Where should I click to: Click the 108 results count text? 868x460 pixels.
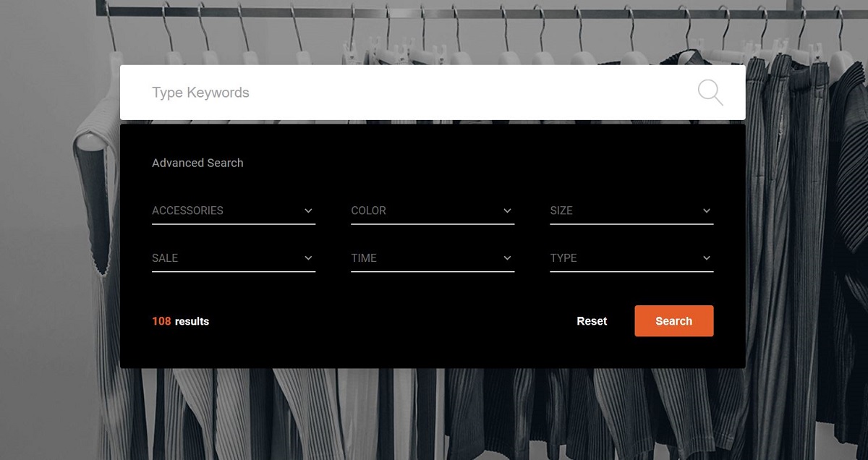(180, 321)
